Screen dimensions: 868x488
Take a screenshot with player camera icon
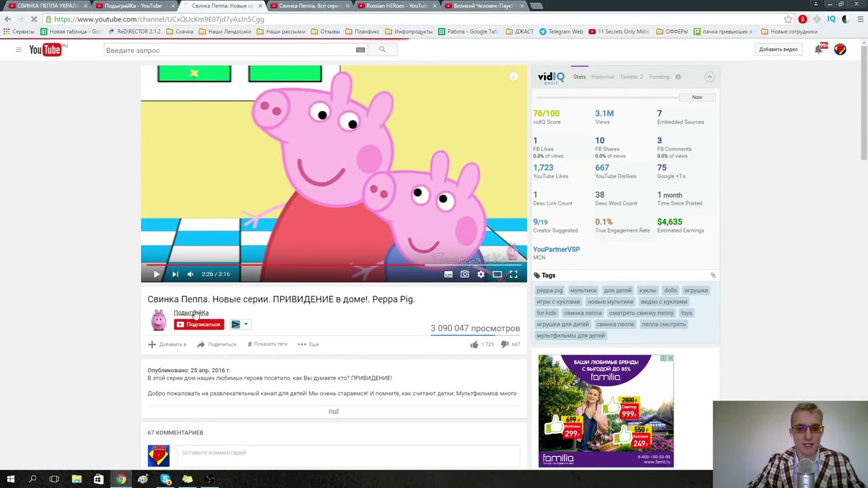pyautogui.click(x=465, y=274)
